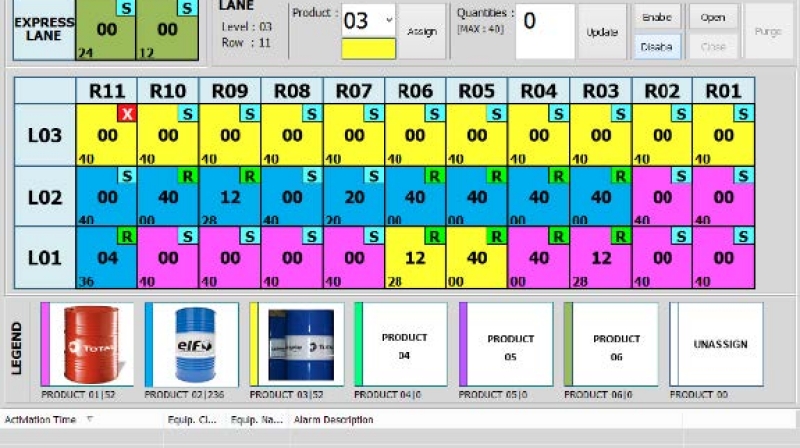Image resolution: width=800 pixels, height=448 pixels.
Task: Select the R07 column header
Action: click(x=353, y=91)
